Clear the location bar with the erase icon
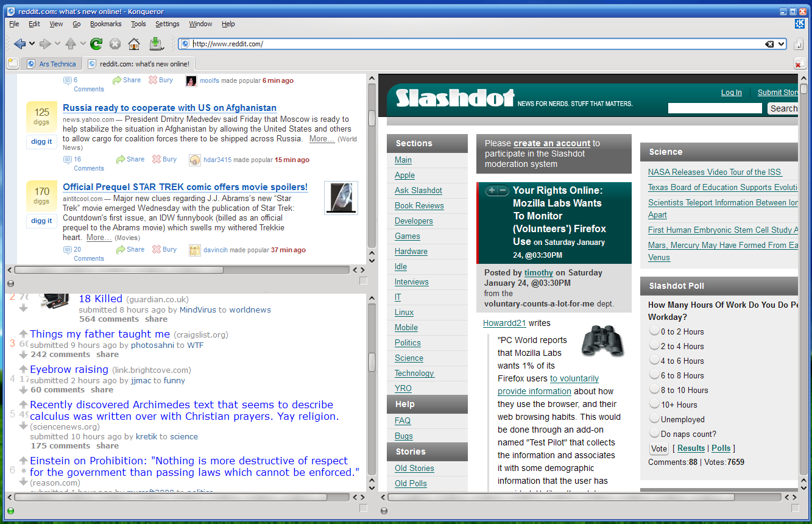The image size is (812, 524). (769, 44)
